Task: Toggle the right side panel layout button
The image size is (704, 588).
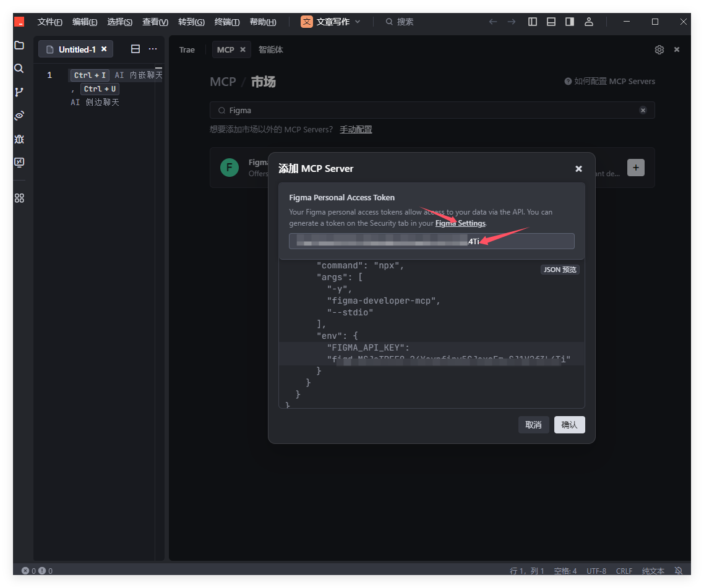Action: click(570, 22)
